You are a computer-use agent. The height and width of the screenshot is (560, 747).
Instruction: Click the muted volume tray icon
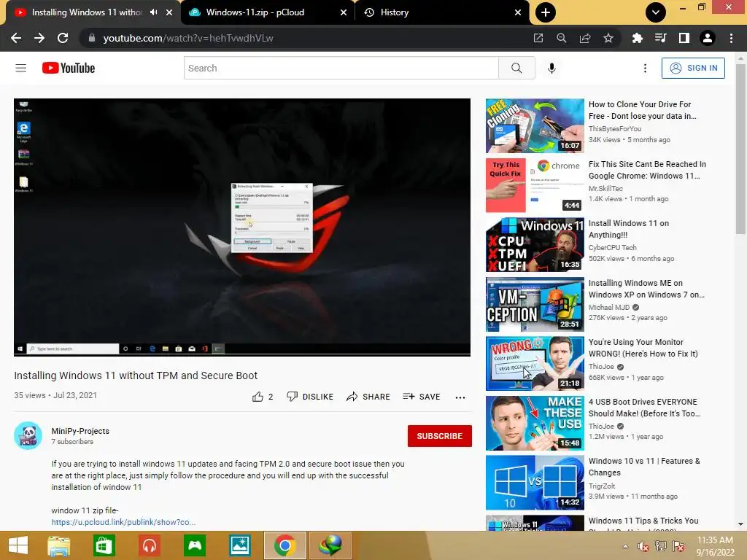point(643,545)
